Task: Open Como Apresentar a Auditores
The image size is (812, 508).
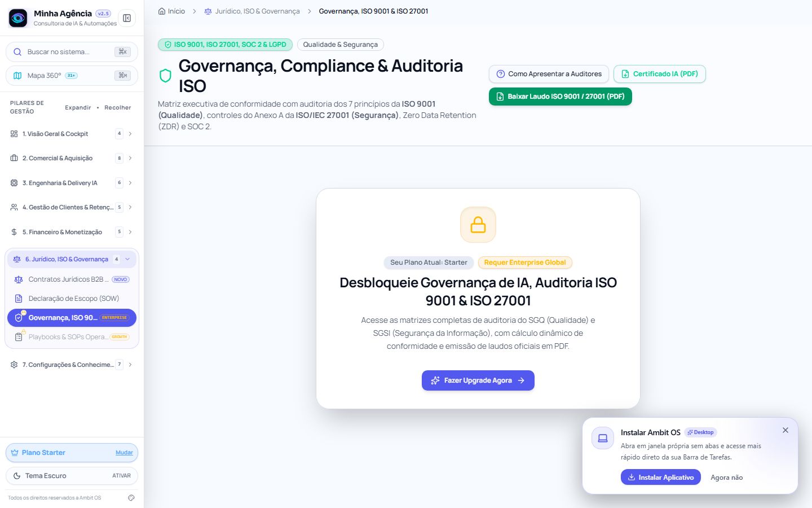Action: pyautogui.click(x=549, y=74)
